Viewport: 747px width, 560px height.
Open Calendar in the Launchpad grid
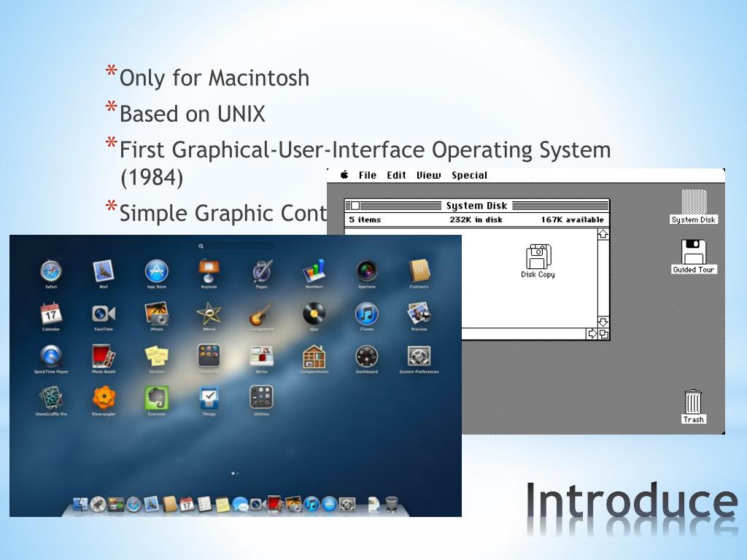pyautogui.click(x=51, y=314)
